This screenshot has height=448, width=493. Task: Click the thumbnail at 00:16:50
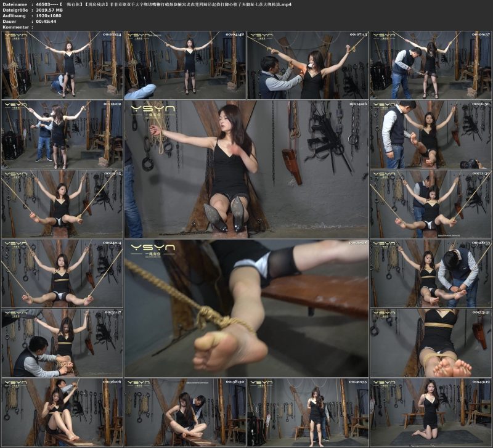[x=430, y=134]
